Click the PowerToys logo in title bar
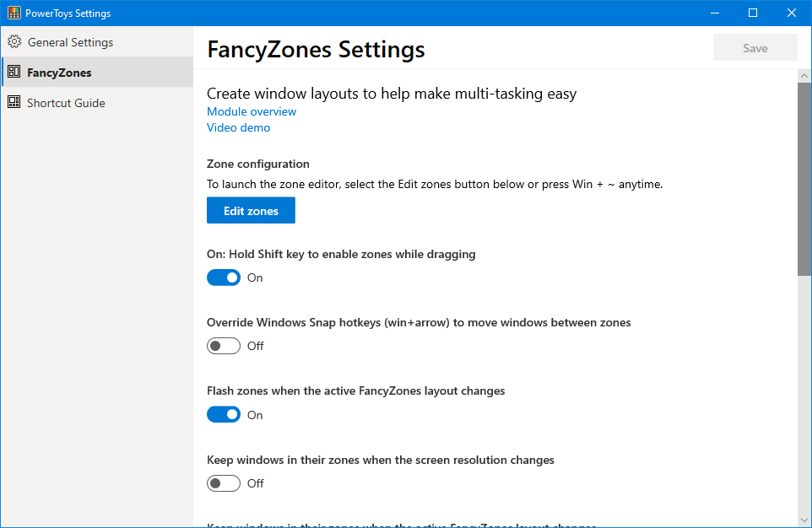This screenshot has width=812, height=528. click(14, 13)
